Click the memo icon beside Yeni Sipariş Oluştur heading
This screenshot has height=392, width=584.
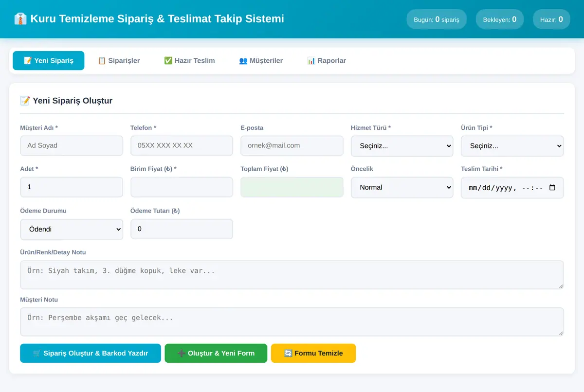tap(25, 101)
